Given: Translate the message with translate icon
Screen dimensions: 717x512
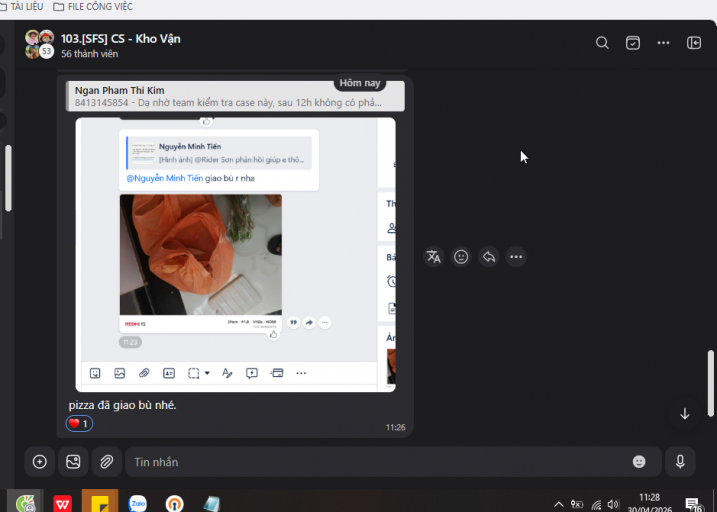Looking at the screenshot, I should (x=433, y=257).
